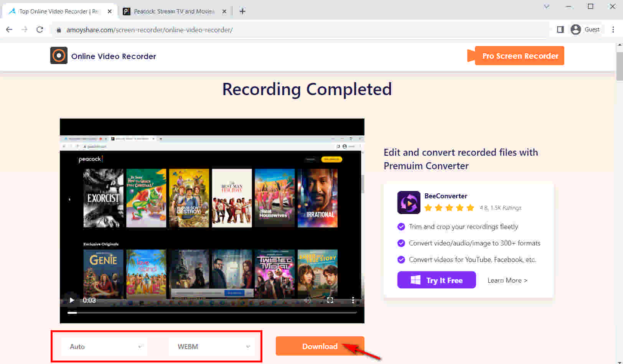
Task: Open video player more options menu
Action: click(353, 300)
